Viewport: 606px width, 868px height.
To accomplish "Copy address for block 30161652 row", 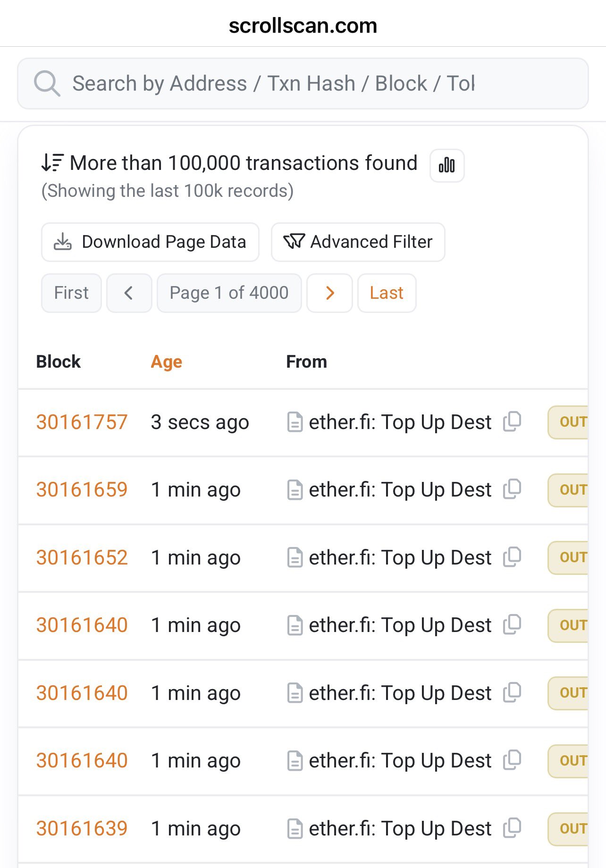I will click(x=512, y=557).
